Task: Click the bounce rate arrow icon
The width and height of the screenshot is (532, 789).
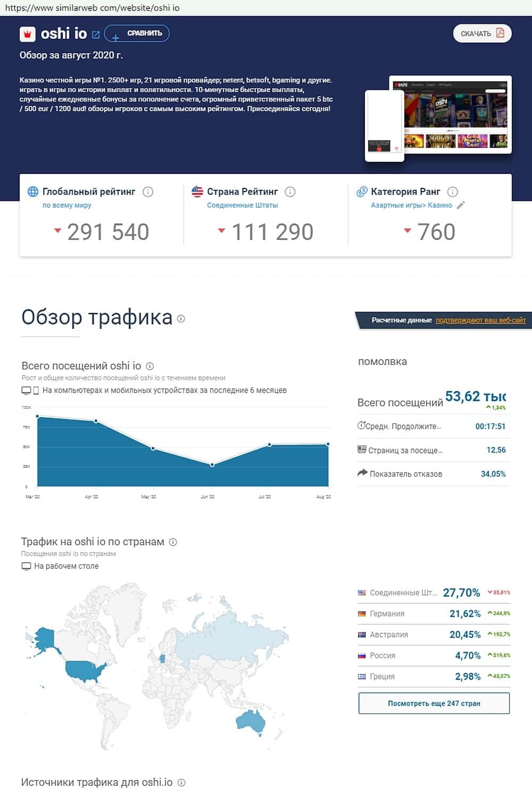Action: pos(362,472)
